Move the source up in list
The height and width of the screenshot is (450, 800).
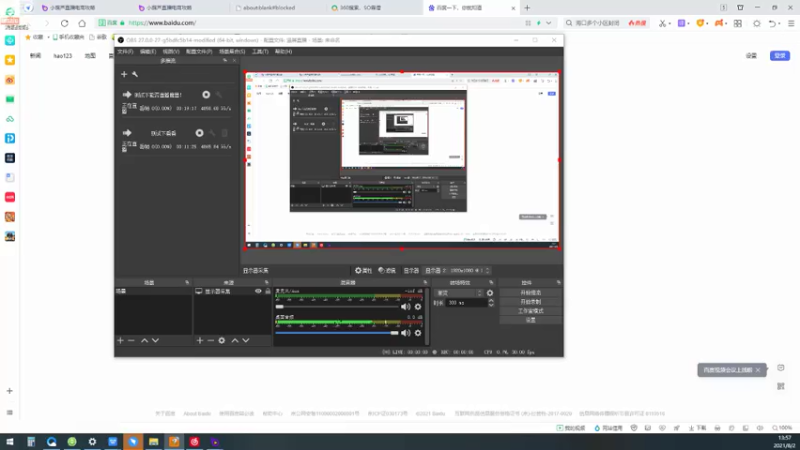point(235,340)
